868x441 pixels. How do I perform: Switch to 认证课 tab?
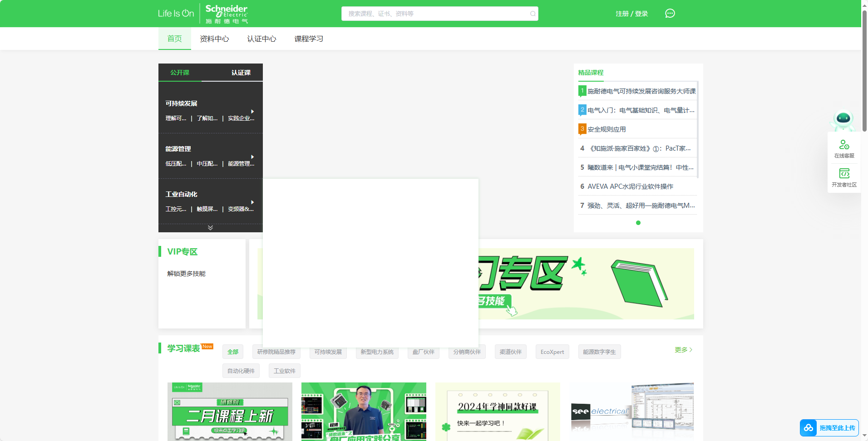pos(241,73)
